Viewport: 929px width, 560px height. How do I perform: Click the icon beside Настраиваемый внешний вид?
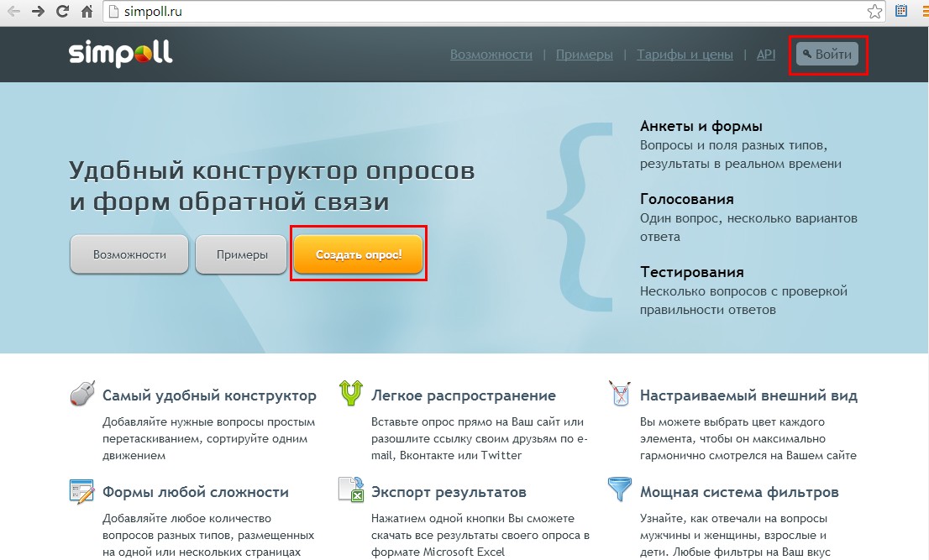(x=619, y=393)
